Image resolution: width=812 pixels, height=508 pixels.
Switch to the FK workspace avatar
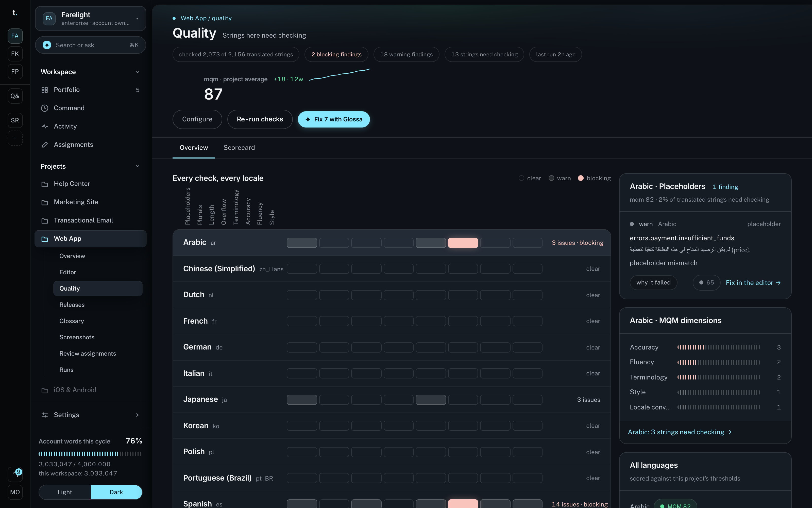(15, 54)
